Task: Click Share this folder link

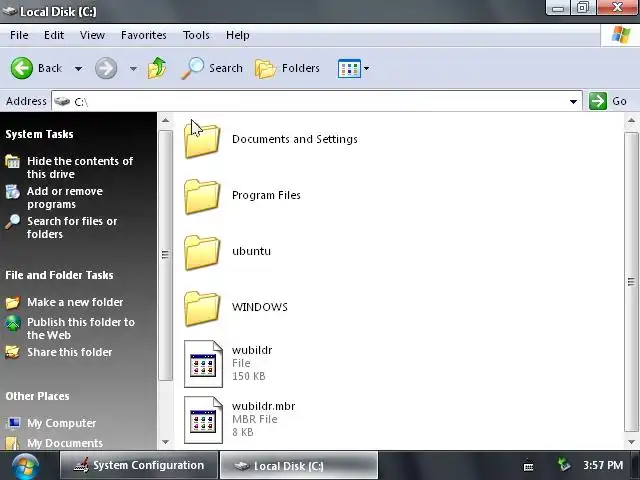Action: 69,352
